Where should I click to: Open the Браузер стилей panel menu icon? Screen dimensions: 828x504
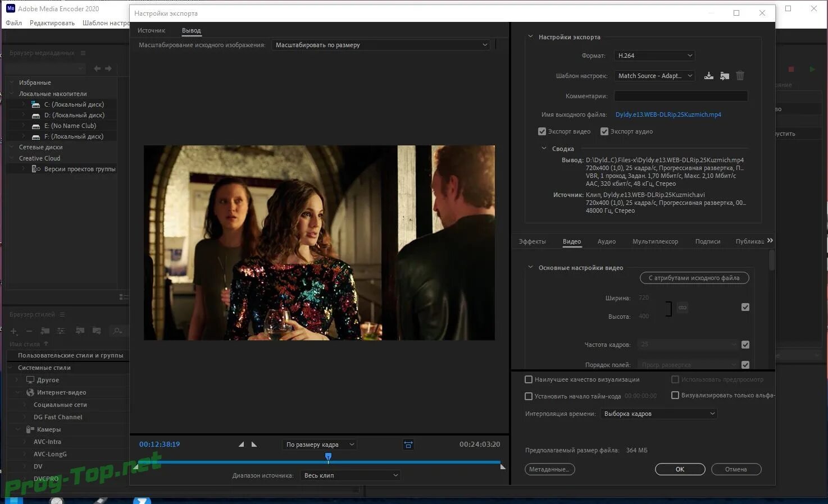(x=62, y=314)
